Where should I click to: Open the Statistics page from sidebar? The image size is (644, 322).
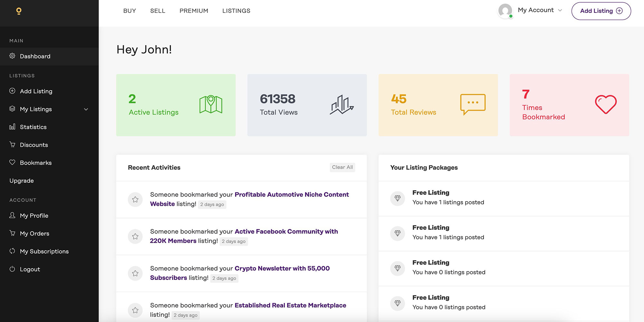[33, 127]
